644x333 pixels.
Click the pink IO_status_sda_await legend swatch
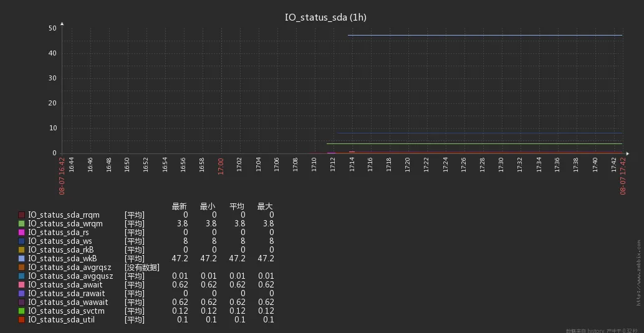pyautogui.click(x=21, y=284)
